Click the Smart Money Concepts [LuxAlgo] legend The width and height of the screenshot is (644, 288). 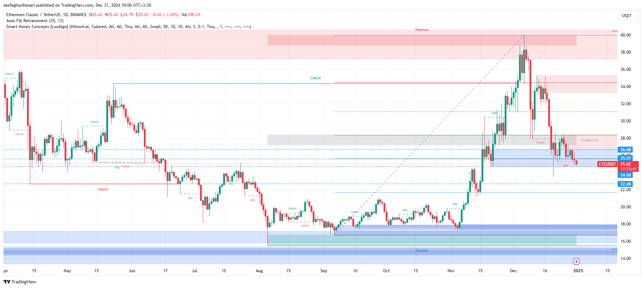128,27
